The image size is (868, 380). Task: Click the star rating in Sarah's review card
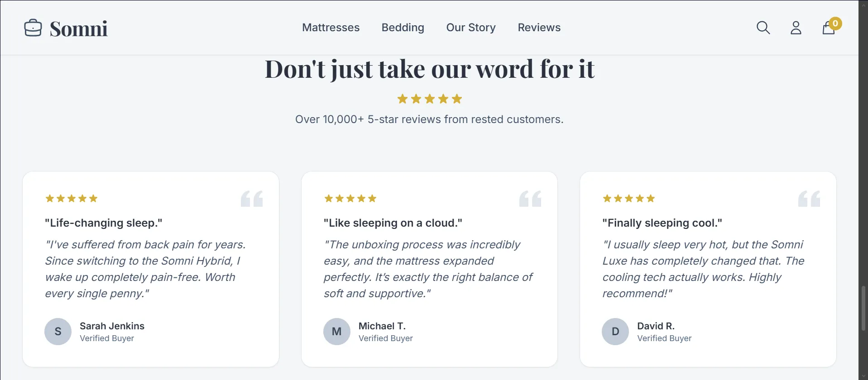pyautogui.click(x=72, y=199)
